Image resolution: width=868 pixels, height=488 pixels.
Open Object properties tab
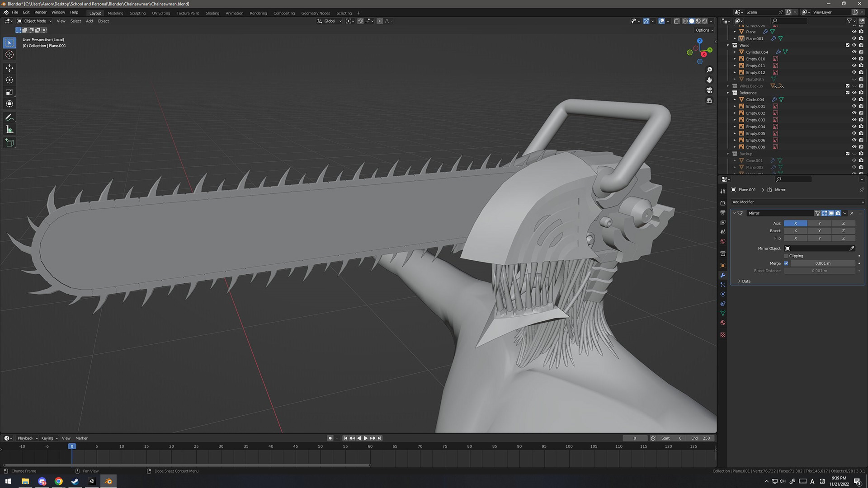point(723,266)
